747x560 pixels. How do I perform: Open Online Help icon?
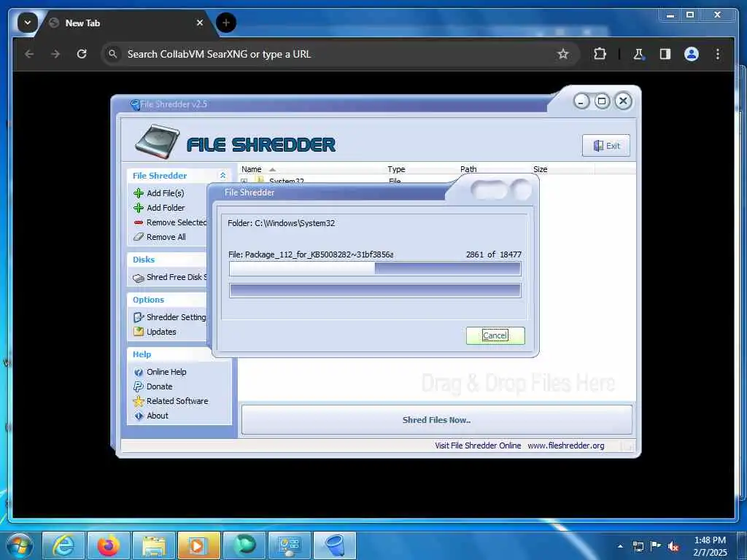[x=139, y=372]
